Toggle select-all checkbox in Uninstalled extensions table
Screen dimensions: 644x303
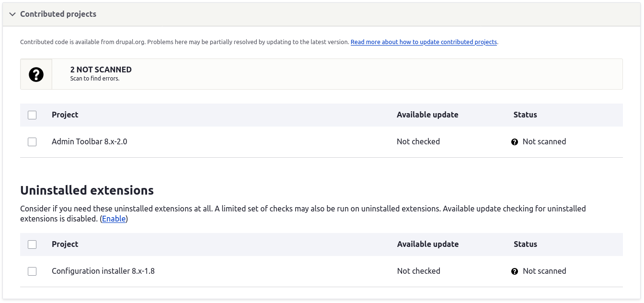(x=32, y=245)
